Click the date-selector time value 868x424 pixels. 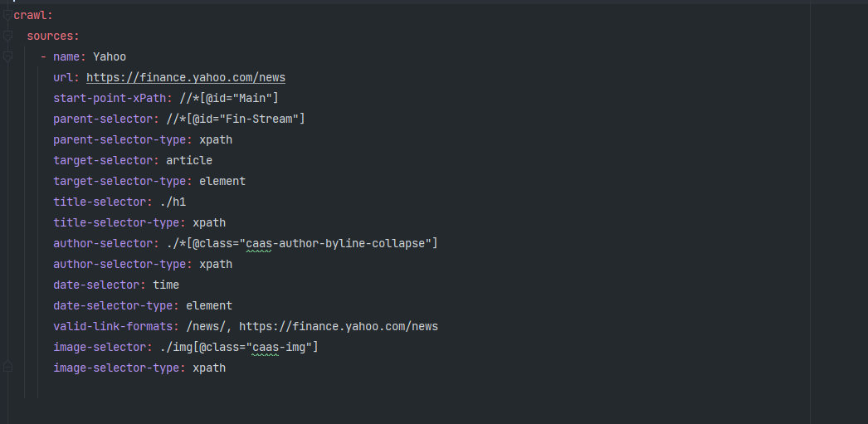(x=166, y=285)
